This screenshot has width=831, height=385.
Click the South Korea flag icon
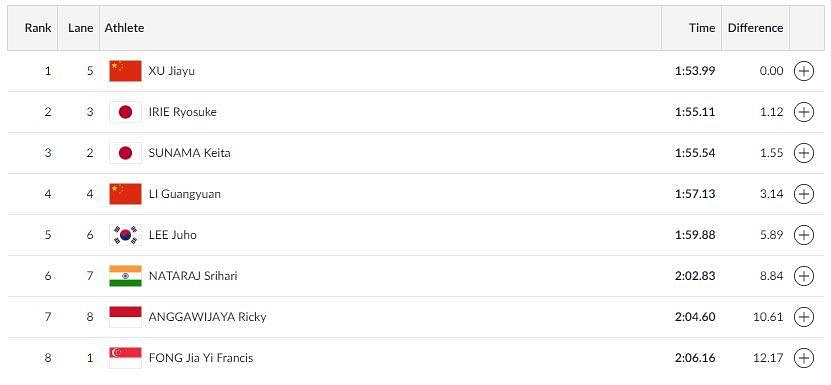[126, 235]
